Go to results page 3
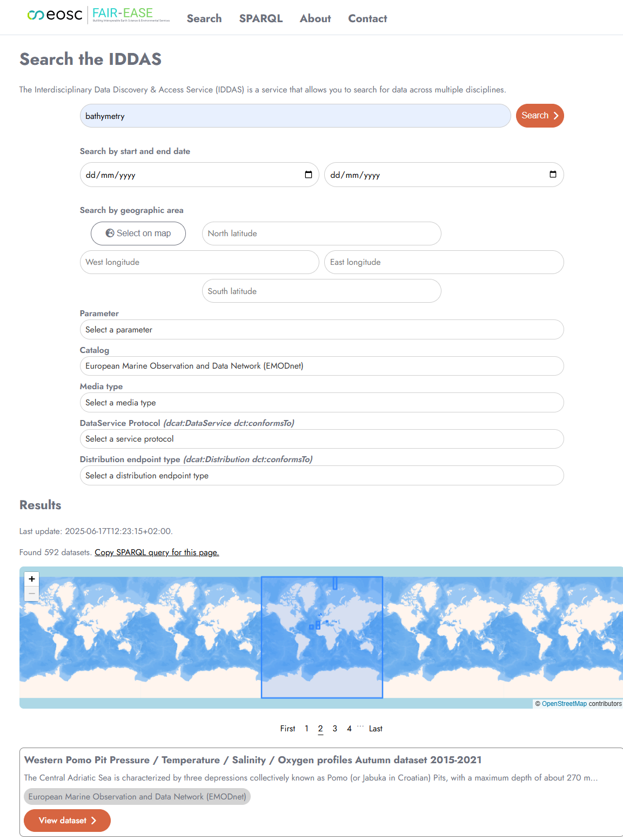 click(334, 728)
